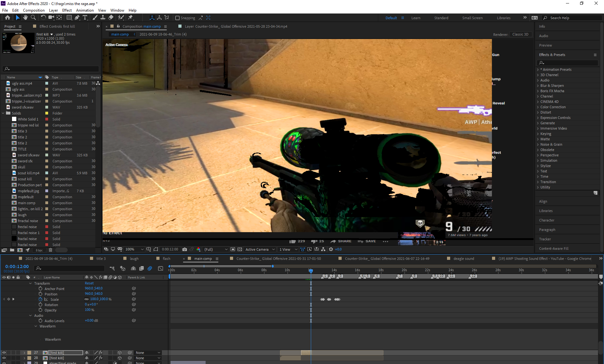Toggle visibility of the first kill layer
Viewport: 604px width, 364px height.
click(x=4, y=353)
